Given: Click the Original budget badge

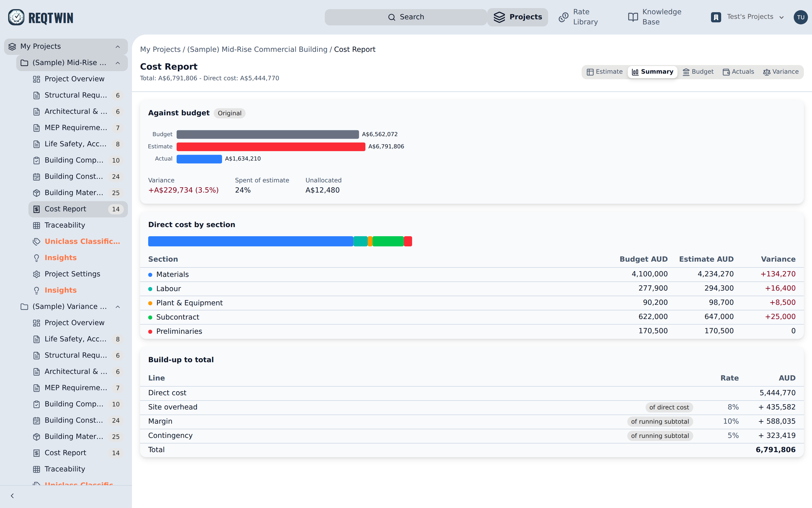Looking at the screenshot, I should click(x=229, y=113).
